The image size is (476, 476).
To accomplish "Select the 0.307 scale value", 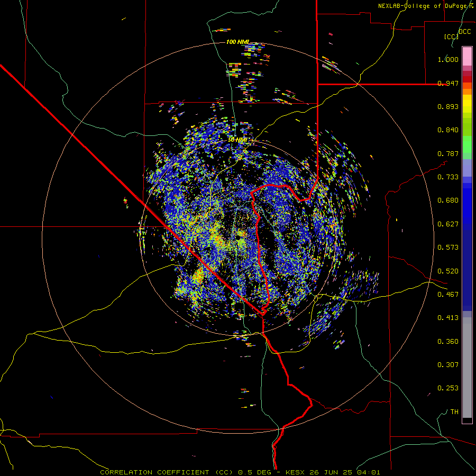I will [448, 365].
